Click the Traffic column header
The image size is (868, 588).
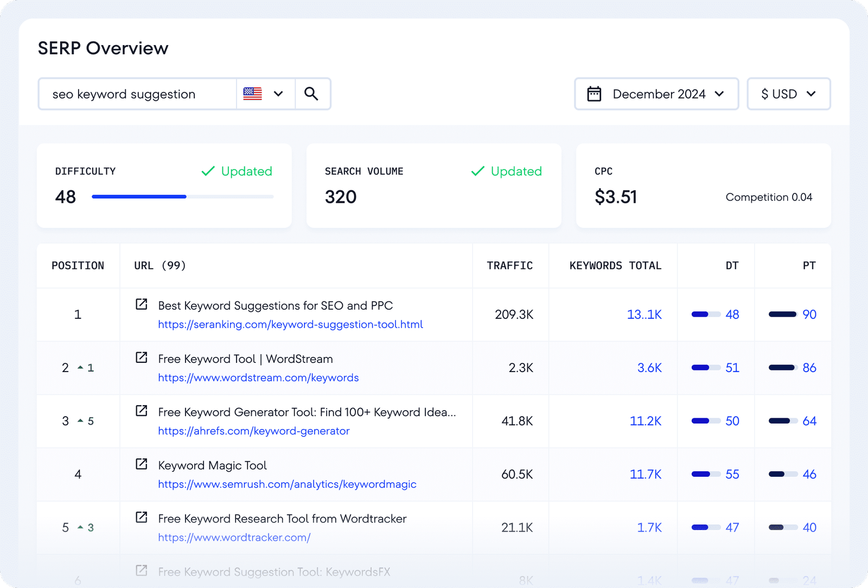pos(509,266)
